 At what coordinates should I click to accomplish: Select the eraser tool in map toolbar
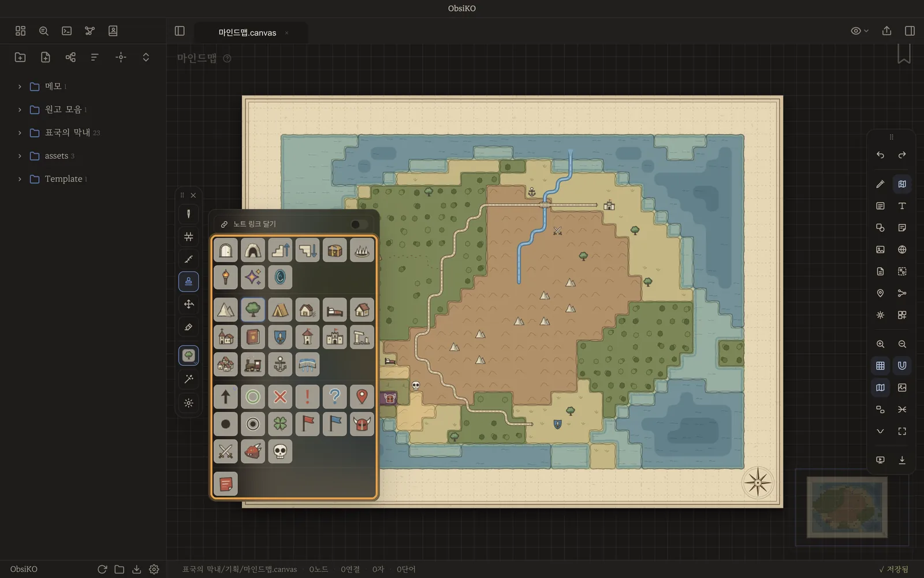pyautogui.click(x=189, y=327)
